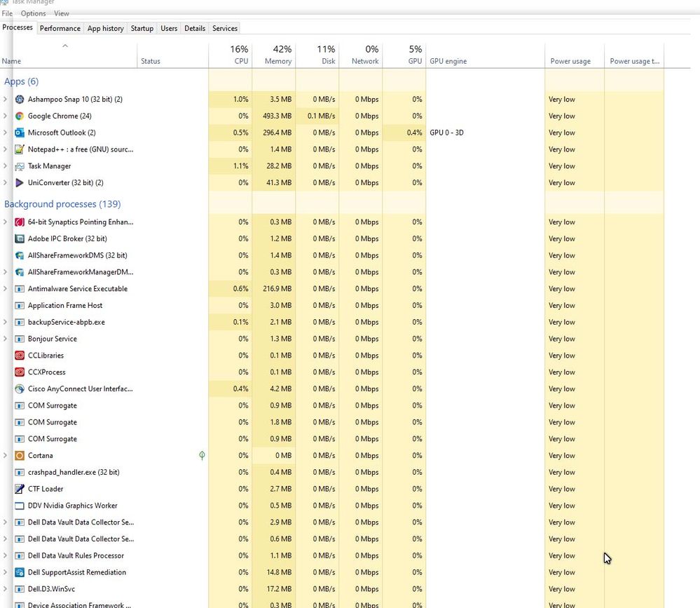
Task: Click the Adobe IPC Broker icon
Action: pos(19,238)
